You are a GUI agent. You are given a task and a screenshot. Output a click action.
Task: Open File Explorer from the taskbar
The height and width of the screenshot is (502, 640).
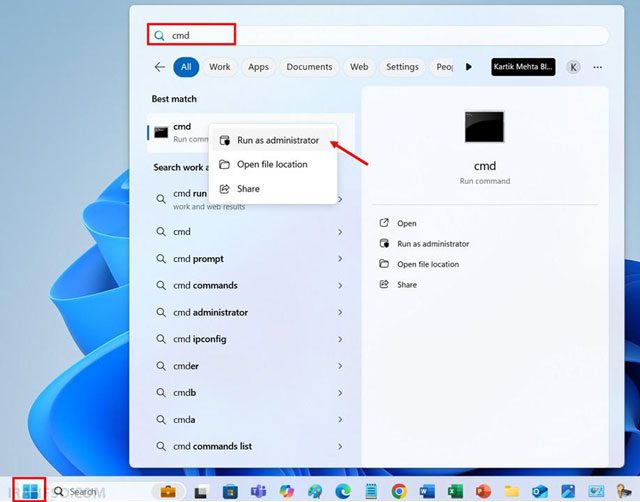coord(511,492)
